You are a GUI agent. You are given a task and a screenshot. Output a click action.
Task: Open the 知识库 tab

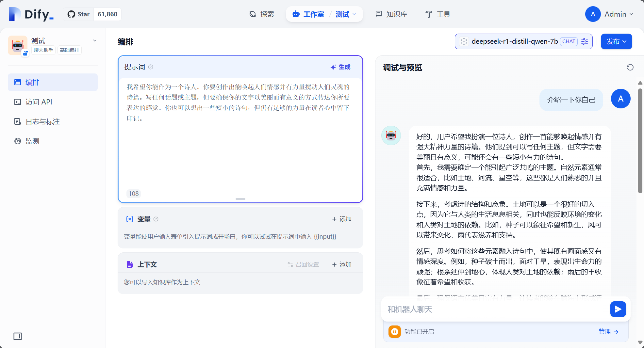point(391,14)
